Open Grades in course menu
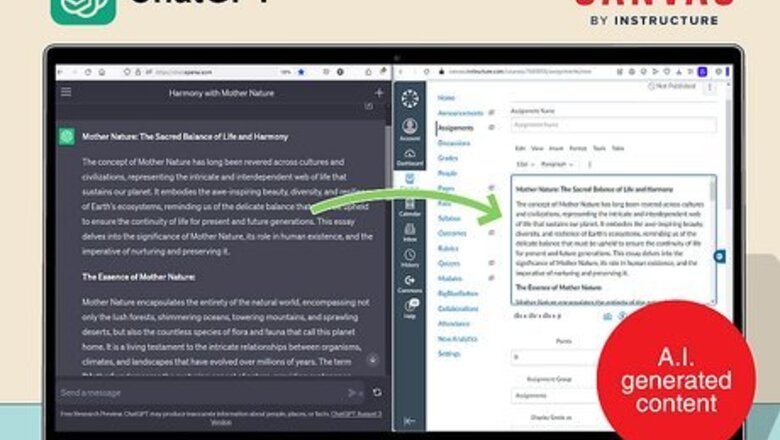Viewport: 780px width, 440px height. 448,158
